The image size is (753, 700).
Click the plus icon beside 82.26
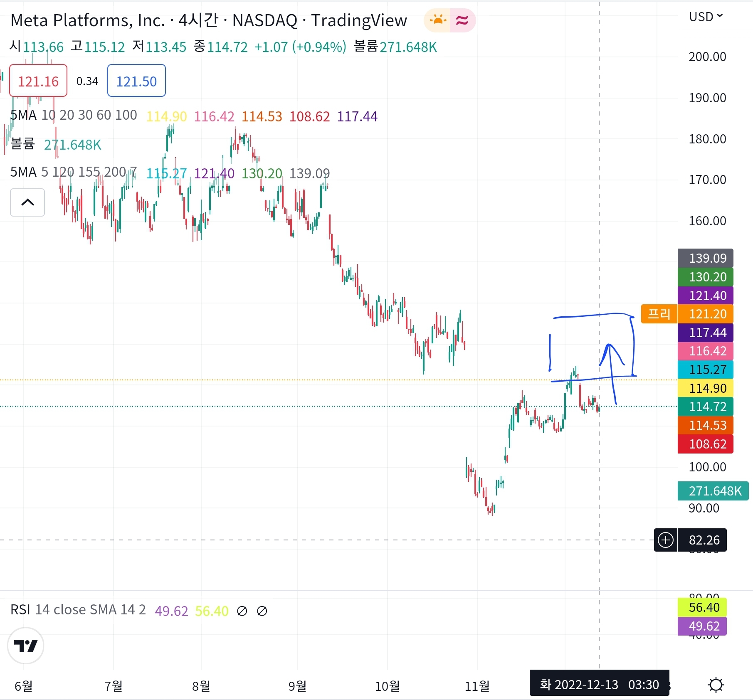(x=666, y=540)
